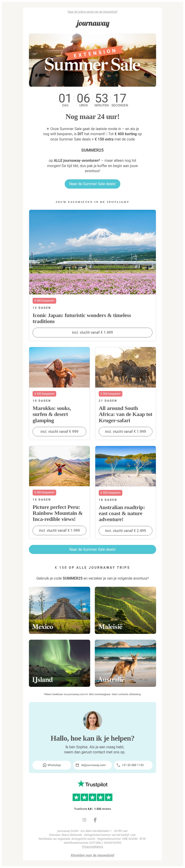Click the nl@journaway.com email button

pos(92,765)
